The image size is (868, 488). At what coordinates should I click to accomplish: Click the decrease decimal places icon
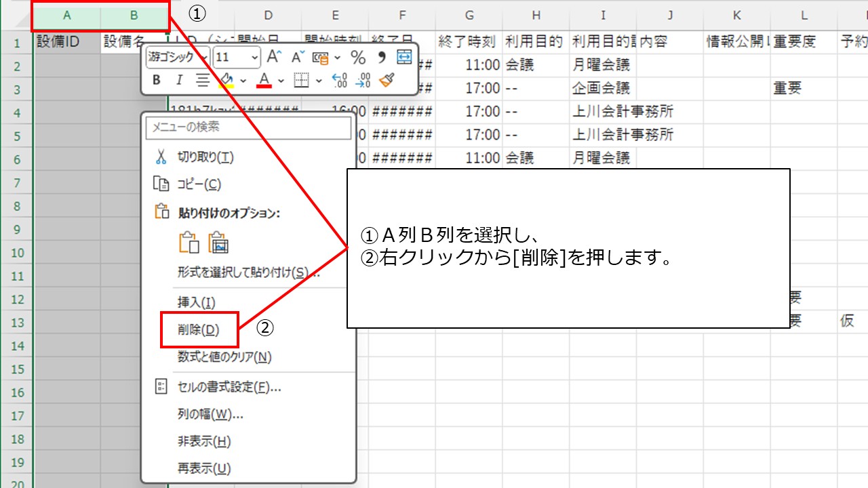363,81
